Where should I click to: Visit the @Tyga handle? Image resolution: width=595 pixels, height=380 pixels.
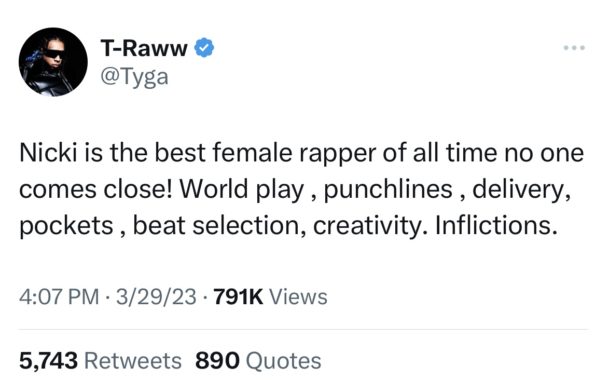click(134, 77)
